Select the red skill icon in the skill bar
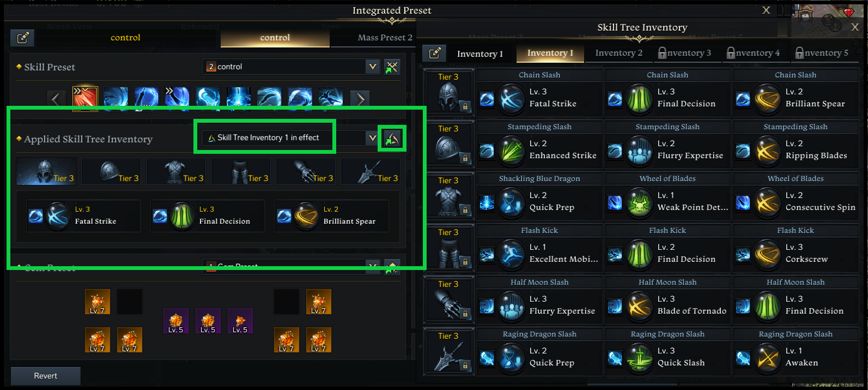 point(84,98)
